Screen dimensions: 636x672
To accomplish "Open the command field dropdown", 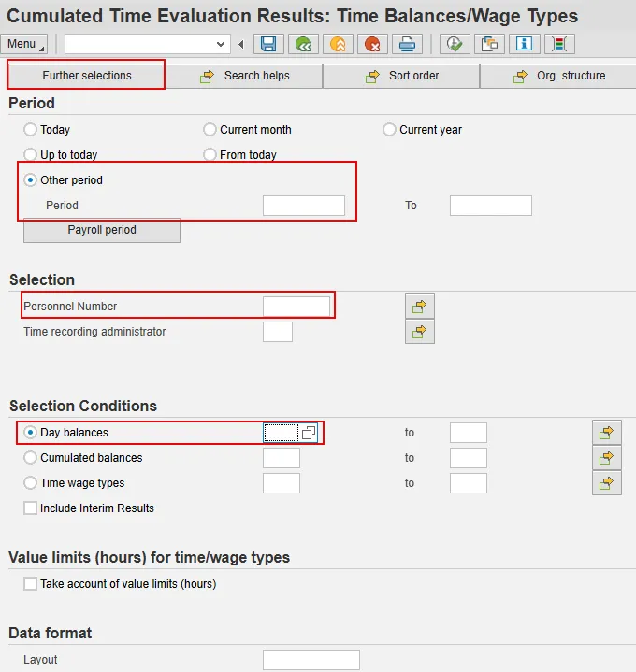I will (x=221, y=44).
